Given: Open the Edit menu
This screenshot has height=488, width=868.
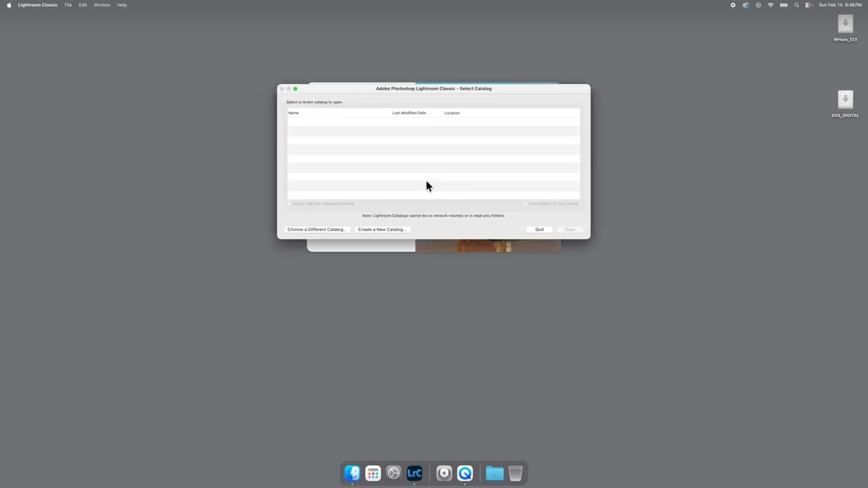Looking at the screenshot, I should (x=83, y=5).
